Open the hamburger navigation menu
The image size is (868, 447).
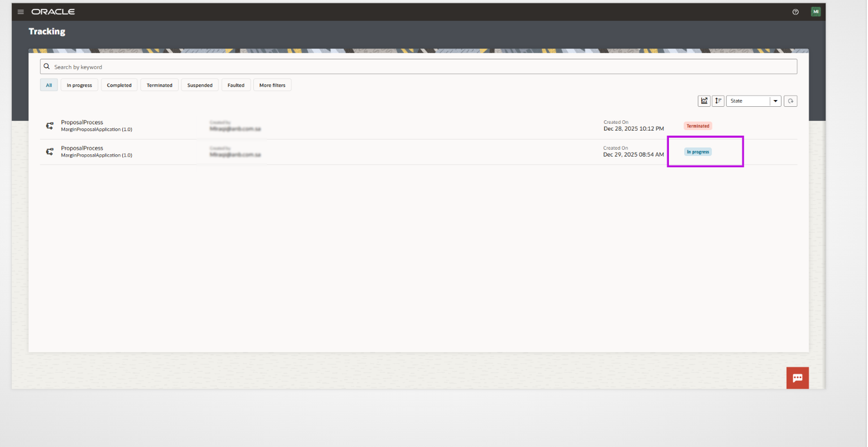[x=21, y=12]
